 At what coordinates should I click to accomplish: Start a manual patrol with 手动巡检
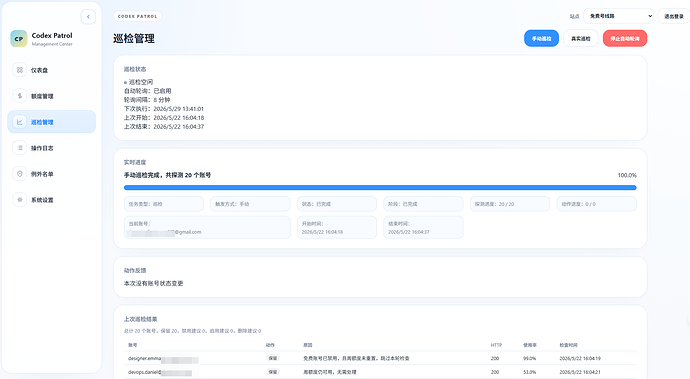coord(541,38)
